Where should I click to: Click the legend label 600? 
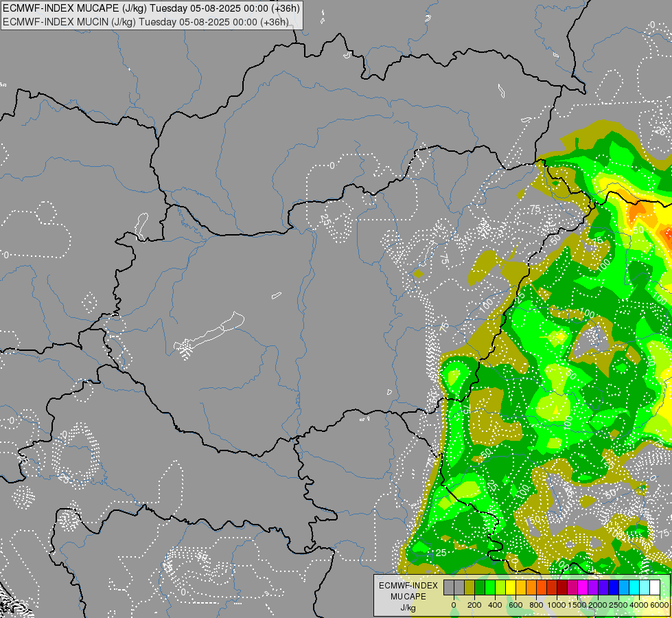515,605
